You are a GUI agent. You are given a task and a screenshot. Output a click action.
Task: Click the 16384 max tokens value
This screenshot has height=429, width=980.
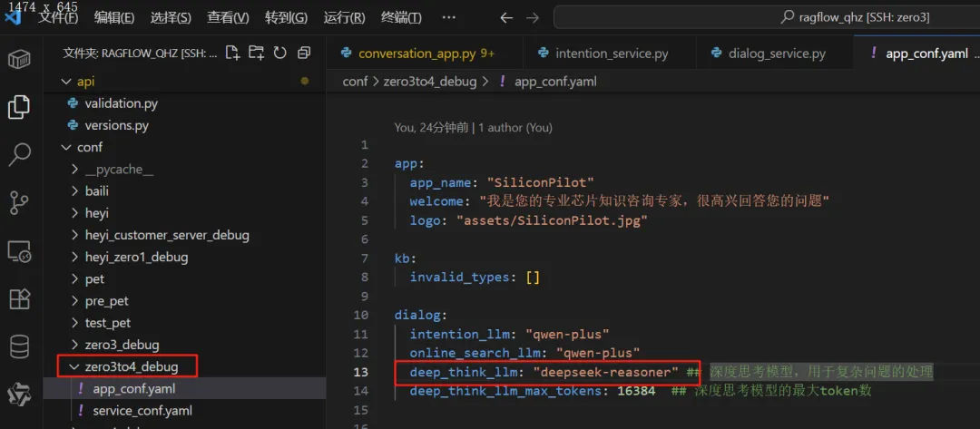coord(635,391)
